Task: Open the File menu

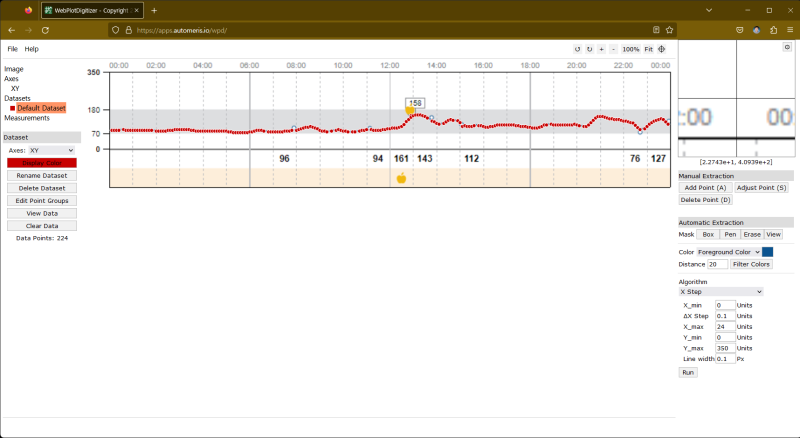Action: point(13,49)
